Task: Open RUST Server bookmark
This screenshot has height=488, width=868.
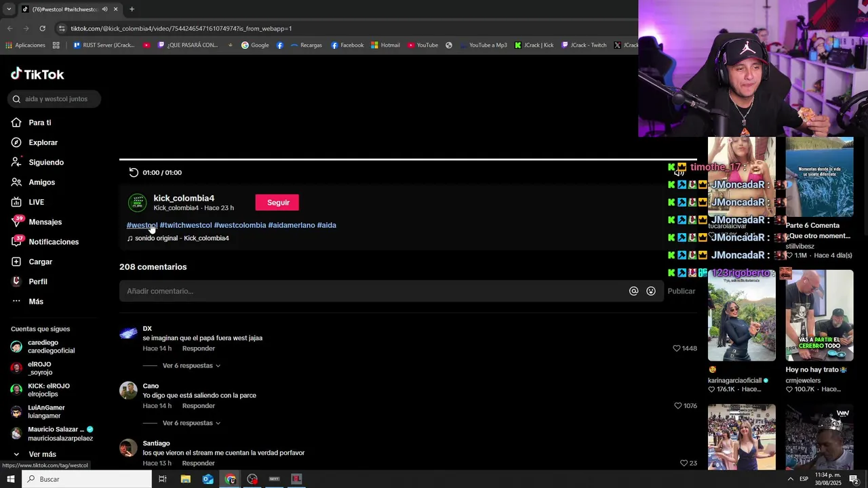Action: [x=103, y=45]
